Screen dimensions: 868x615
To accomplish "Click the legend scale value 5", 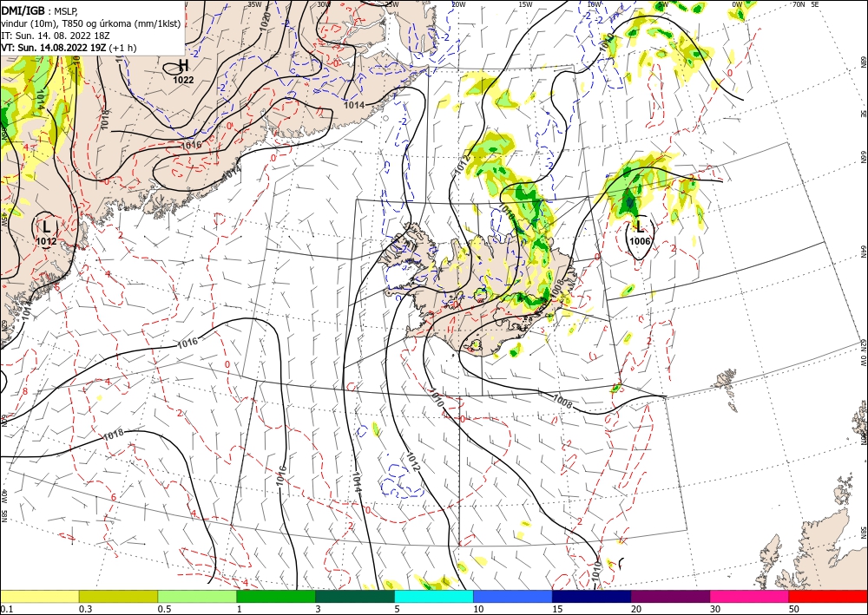I will point(397,609).
